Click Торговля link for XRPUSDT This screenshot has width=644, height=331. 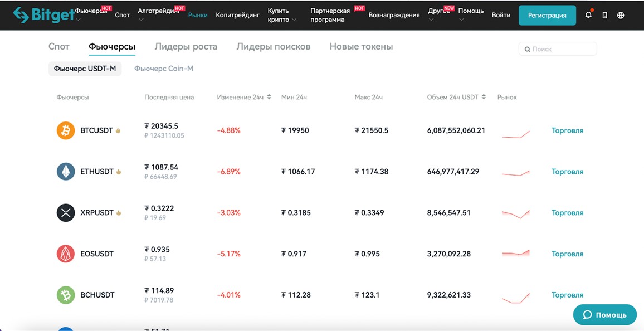pos(567,213)
